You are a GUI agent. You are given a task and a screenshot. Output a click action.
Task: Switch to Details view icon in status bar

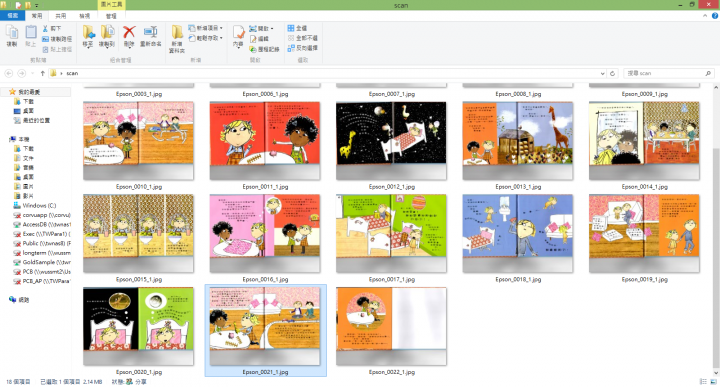703,381
